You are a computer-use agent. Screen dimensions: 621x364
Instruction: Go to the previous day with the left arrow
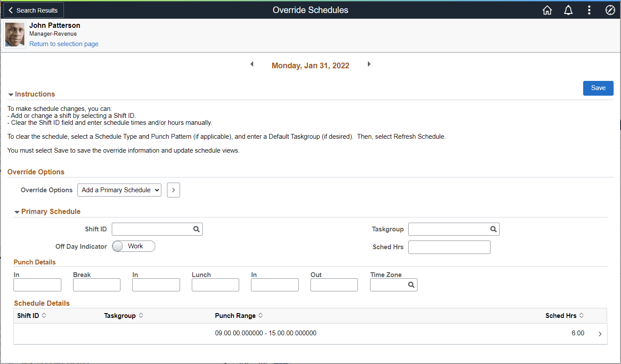[x=252, y=64]
